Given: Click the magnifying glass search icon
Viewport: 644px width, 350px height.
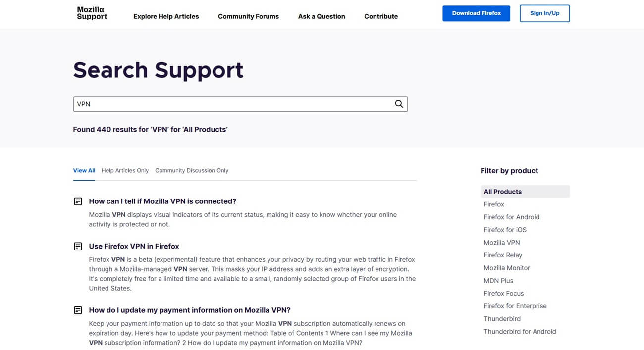Looking at the screenshot, I should click(399, 104).
